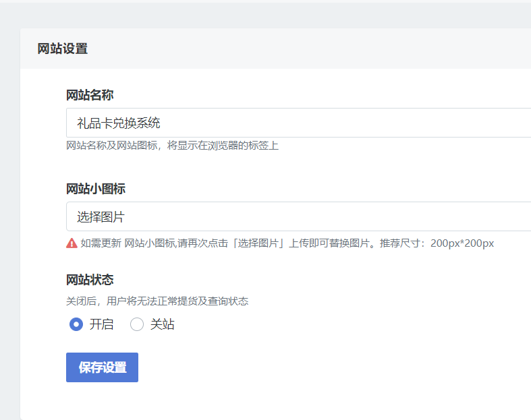Click the 网站名称 input field

click(x=299, y=123)
